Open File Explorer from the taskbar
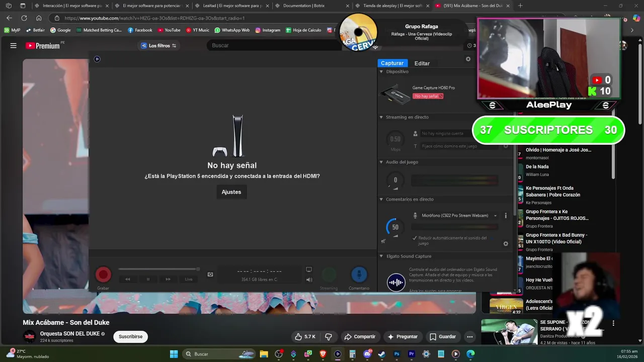 [264, 354]
